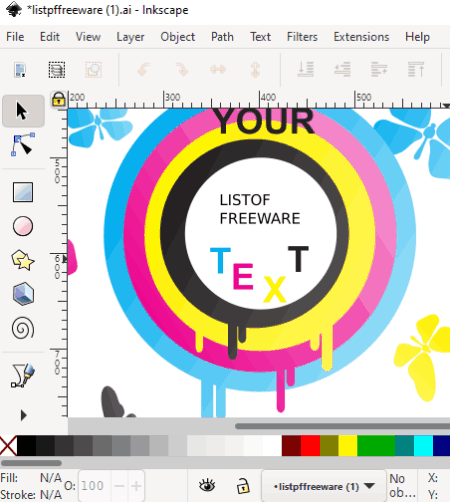This screenshot has width=450, height=502.
Task: Click the Inkscape logo in title bar
Action: [14, 10]
